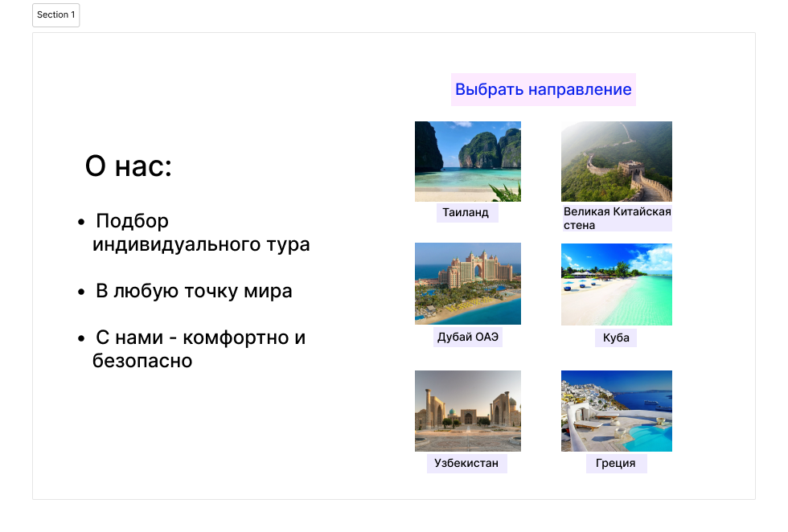Open the Выбрать направление link
The width and height of the screenshot is (788, 532).
(x=544, y=89)
